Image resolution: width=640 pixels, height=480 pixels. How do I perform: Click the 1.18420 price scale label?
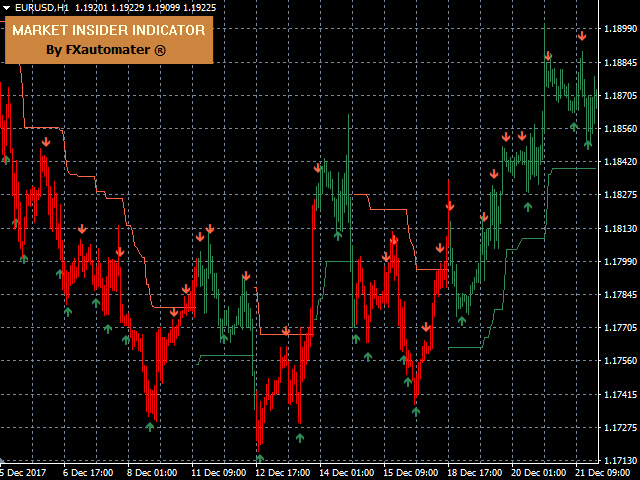click(x=620, y=162)
